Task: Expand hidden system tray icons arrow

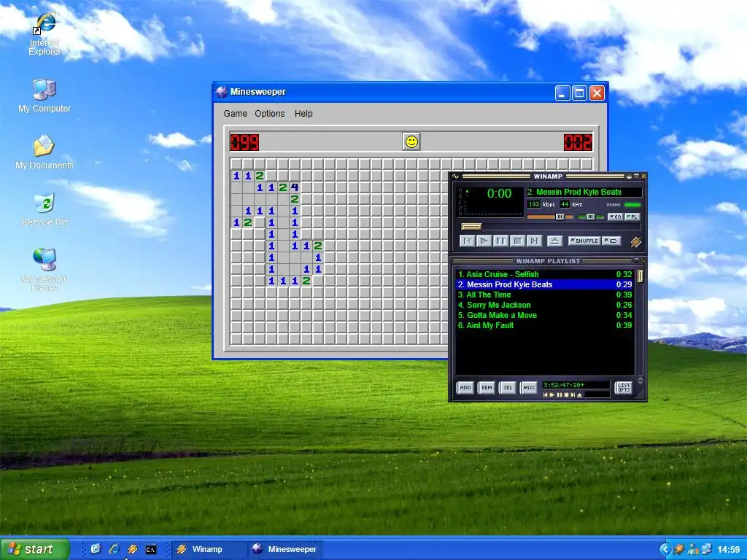Action: 665,550
